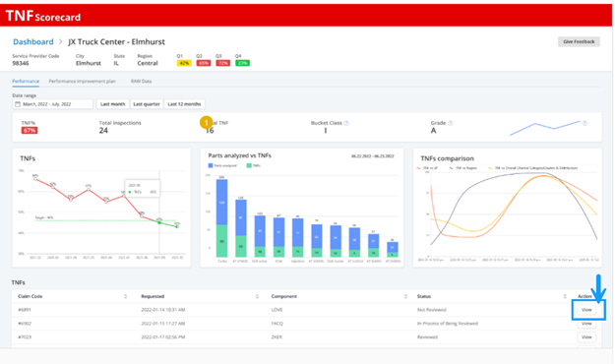
Task: Open the date range input field
Action: click(52, 104)
